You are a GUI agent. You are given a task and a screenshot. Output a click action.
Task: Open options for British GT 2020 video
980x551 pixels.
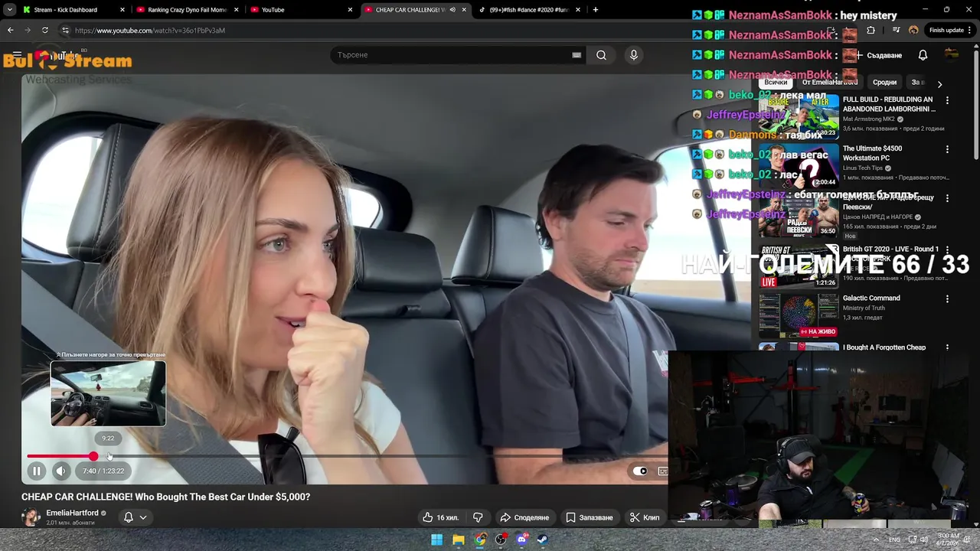coord(947,249)
